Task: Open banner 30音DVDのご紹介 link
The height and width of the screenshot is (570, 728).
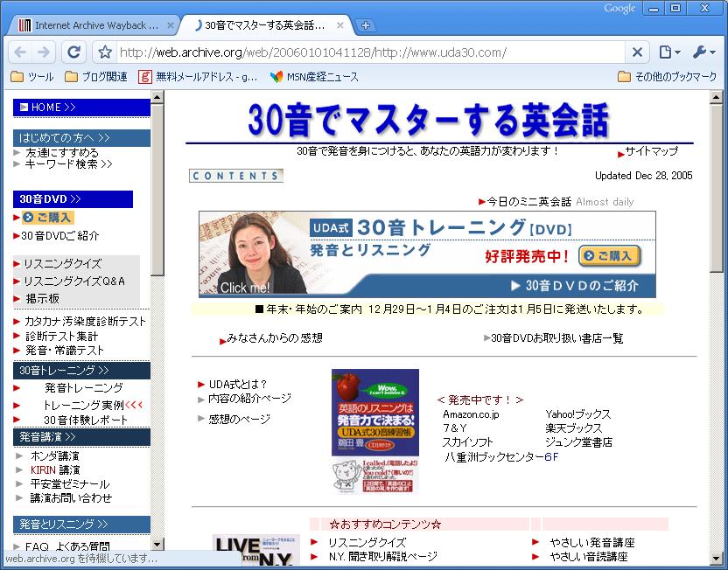Action: pos(575,286)
